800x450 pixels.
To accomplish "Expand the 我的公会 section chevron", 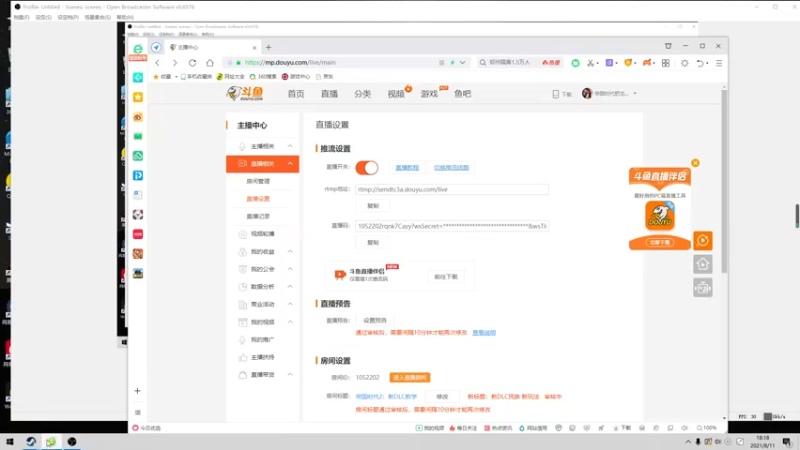I will pyautogui.click(x=290, y=269).
